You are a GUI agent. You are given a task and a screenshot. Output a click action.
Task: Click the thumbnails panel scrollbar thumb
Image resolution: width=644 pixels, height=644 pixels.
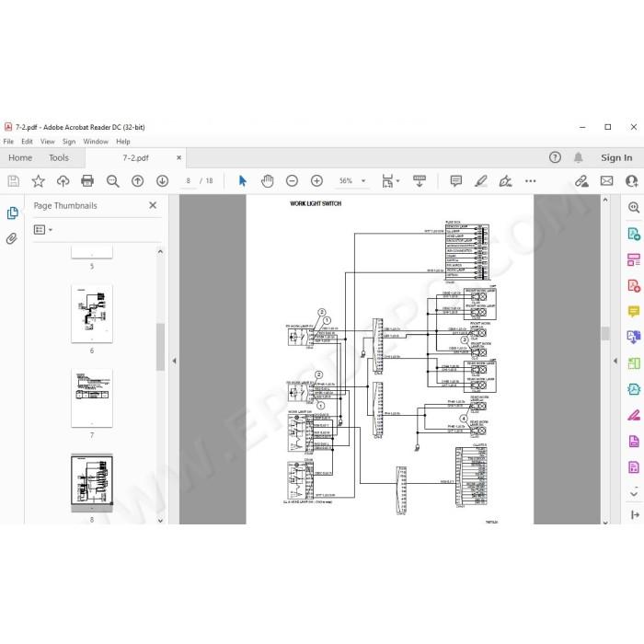pyautogui.click(x=160, y=347)
